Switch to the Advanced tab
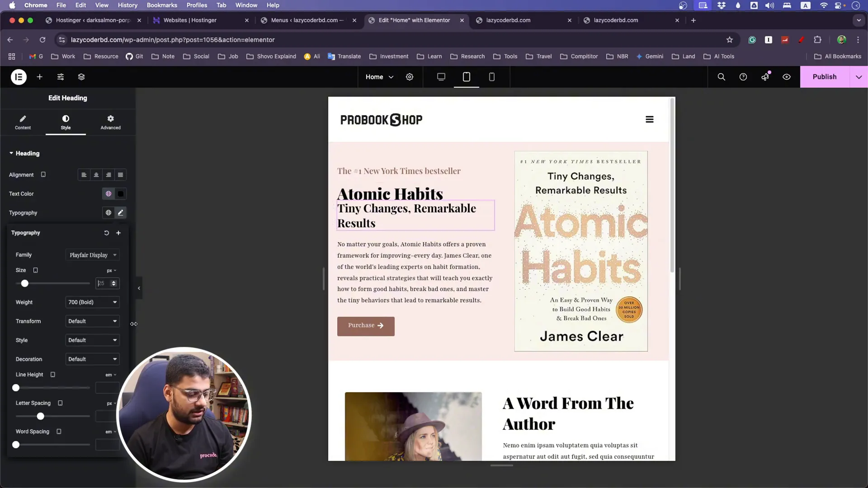 [110, 122]
